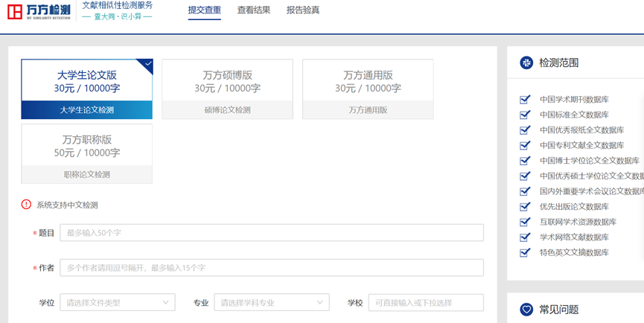This screenshot has height=323, width=644.
Task: Click the 系统支持中文检测 notice text
Action: click(x=67, y=205)
